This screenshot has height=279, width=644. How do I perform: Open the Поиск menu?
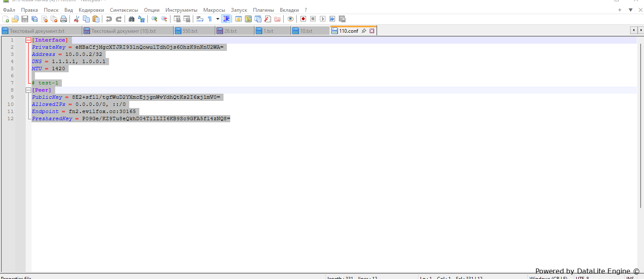[51, 10]
